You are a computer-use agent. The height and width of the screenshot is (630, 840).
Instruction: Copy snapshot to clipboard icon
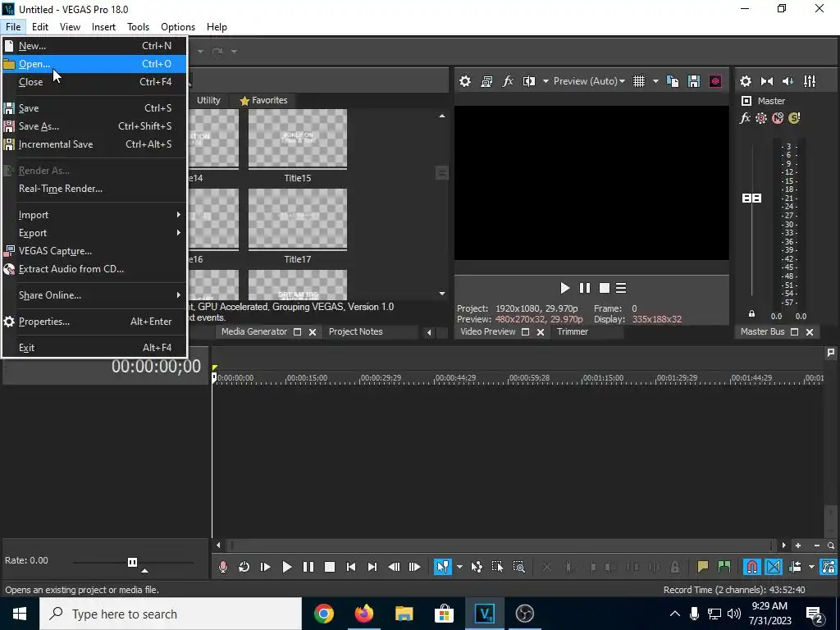coord(673,81)
